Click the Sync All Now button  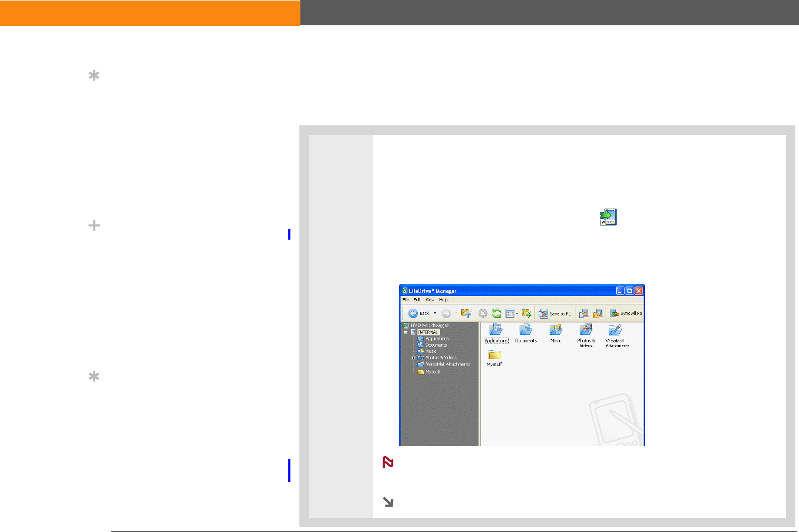pos(626,313)
